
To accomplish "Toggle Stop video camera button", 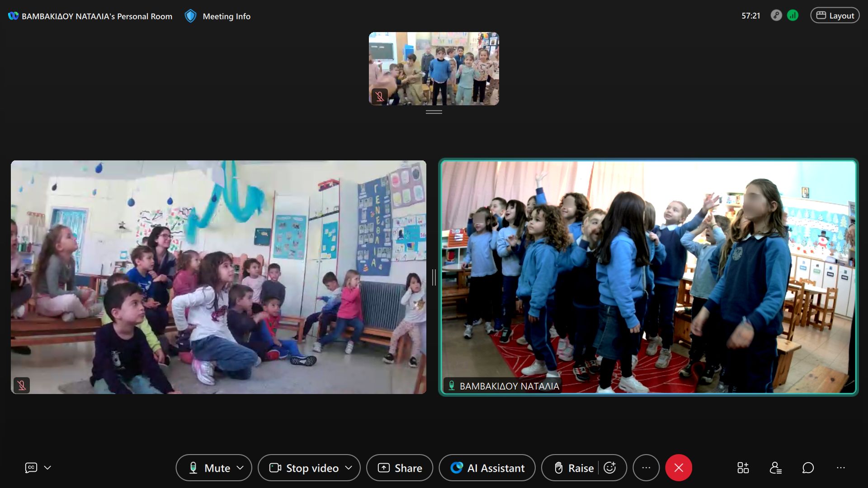I will (x=304, y=468).
